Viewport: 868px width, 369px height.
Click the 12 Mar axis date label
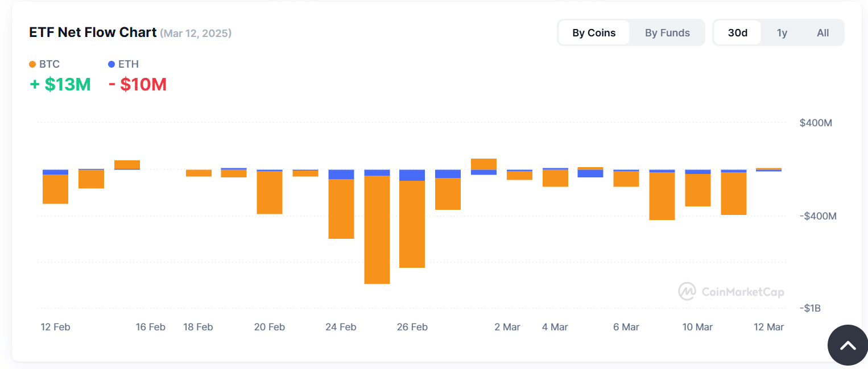pyautogui.click(x=768, y=327)
